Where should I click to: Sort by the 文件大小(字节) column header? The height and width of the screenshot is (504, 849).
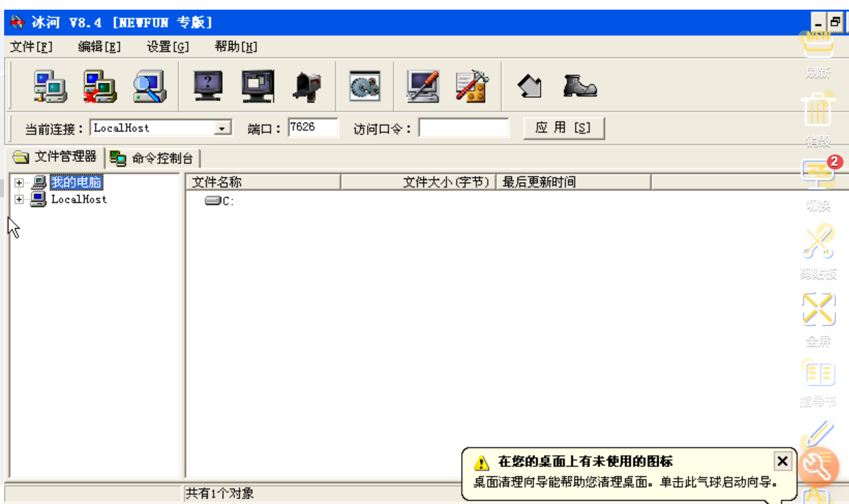[418, 182]
